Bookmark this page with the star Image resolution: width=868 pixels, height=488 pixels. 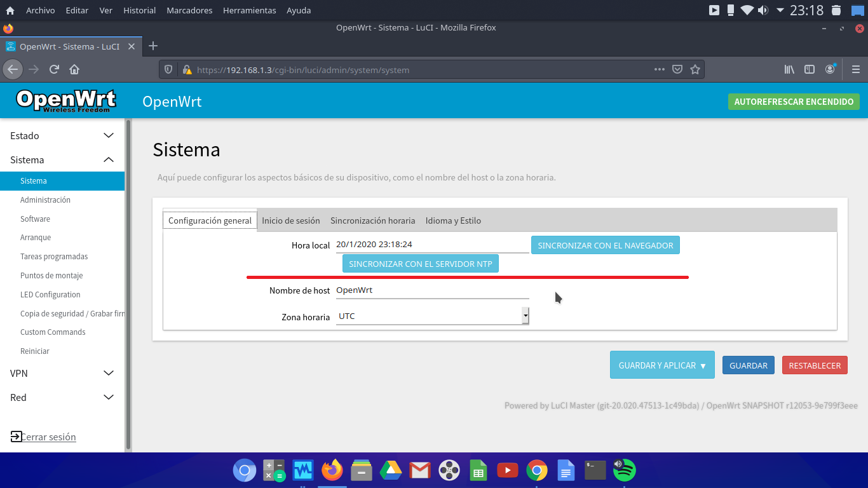pos(695,70)
